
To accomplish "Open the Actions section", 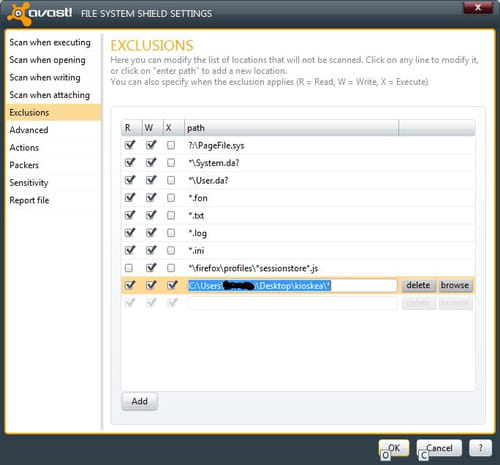I will click(24, 147).
